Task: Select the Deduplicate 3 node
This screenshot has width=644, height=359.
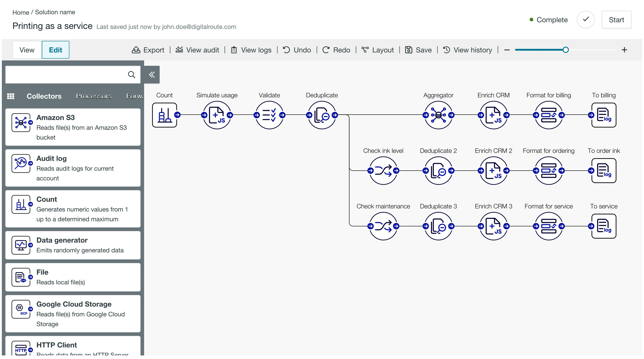Action: click(438, 226)
